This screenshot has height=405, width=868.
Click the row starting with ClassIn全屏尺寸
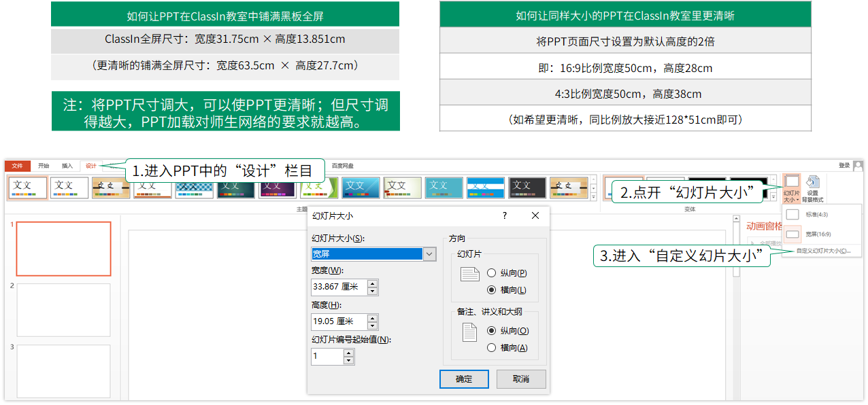click(225, 39)
